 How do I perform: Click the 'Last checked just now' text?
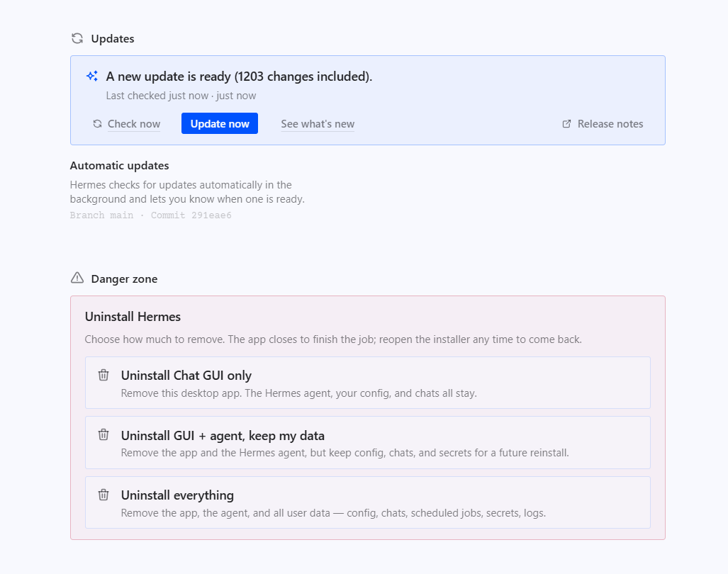pyautogui.click(x=181, y=96)
